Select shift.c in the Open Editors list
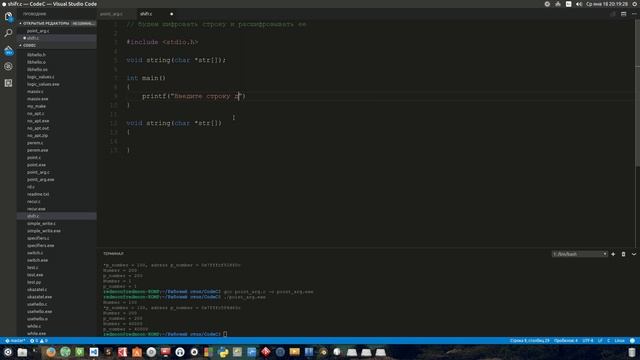 pyautogui.click(x=33, y=38)
